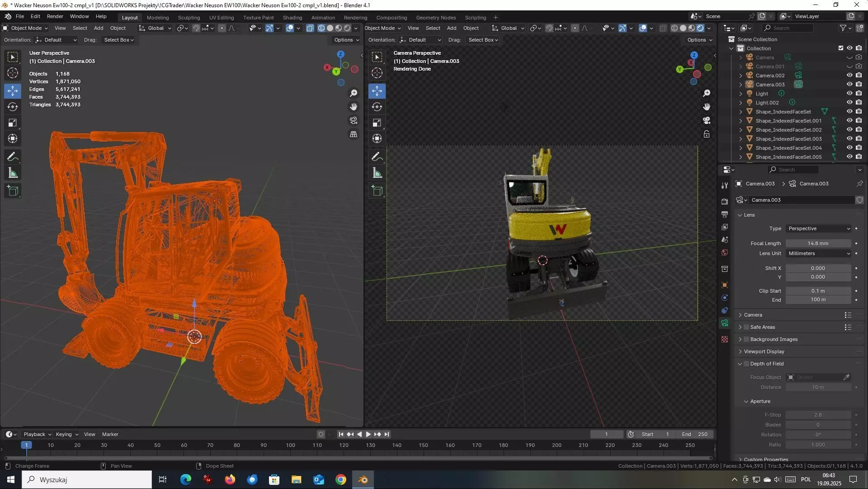Click the Add Cube tool in left viewport
The height and width of the screenshot is (489, 868).
tap(13, 191)
